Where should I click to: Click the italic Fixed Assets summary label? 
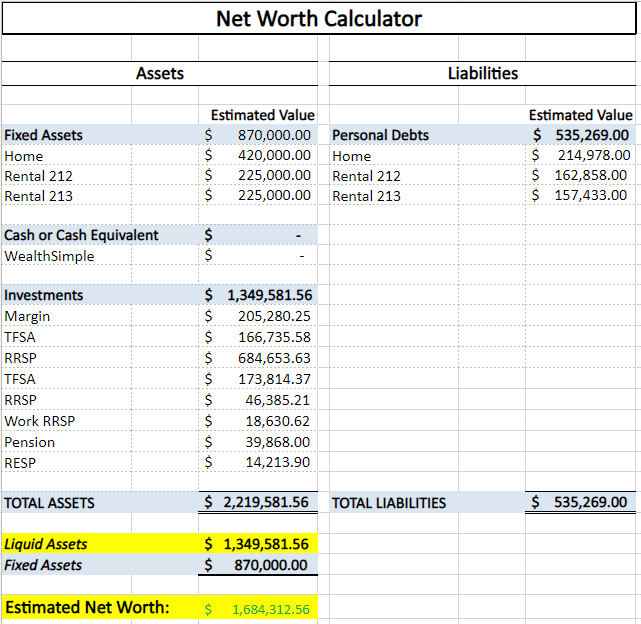[x=43, y=565]
